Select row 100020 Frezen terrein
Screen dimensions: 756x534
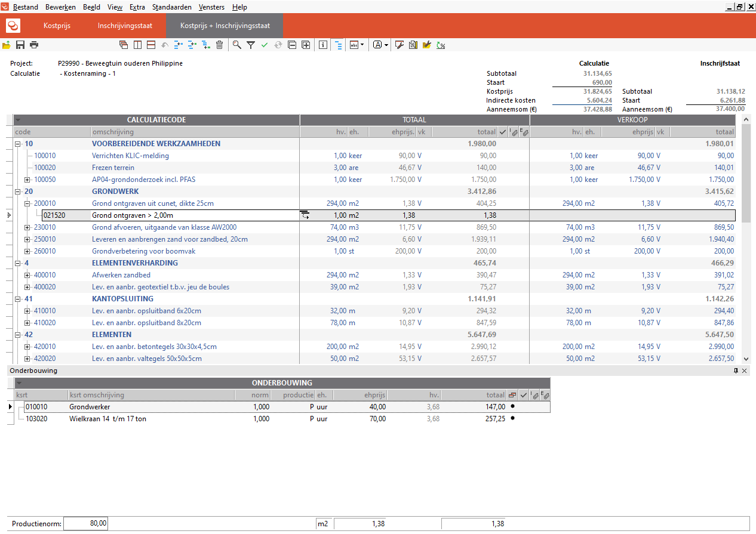pos(374,168)
